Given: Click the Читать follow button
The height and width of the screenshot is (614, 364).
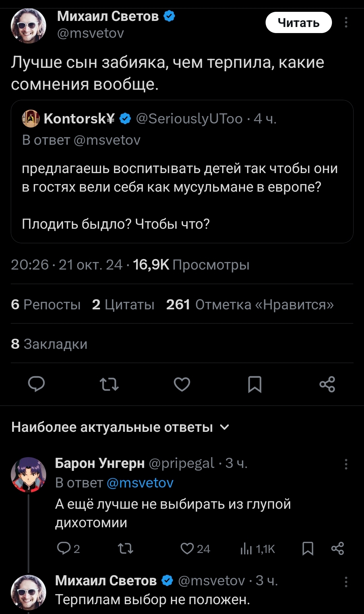Looking at the screenshot, I should [299, 23].
